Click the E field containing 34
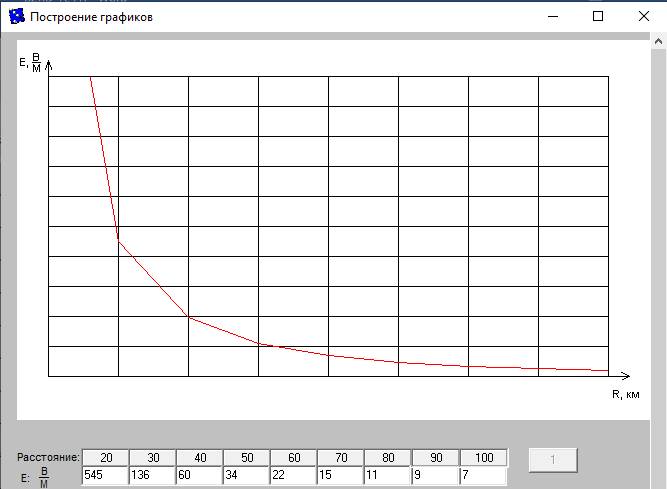Image resolution: width=667 pixels, height=489 pixels. 247,475
